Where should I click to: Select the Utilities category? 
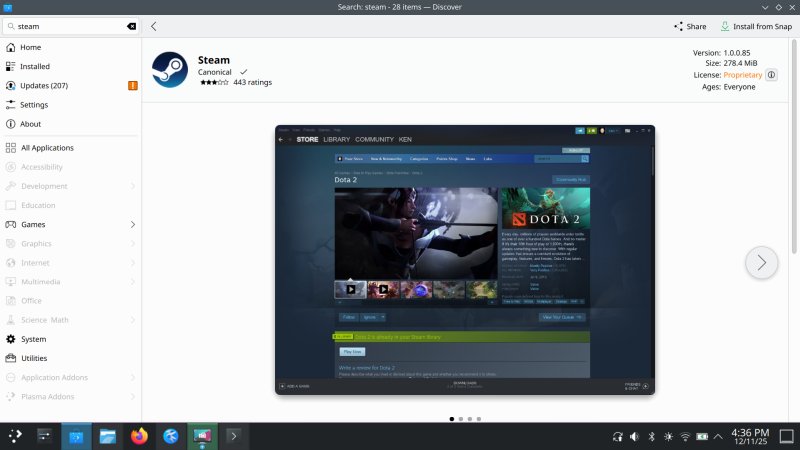tap(71, 358)
